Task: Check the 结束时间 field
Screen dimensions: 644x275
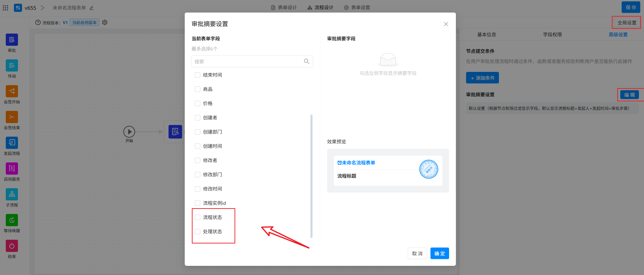Action: pos(198,75)
